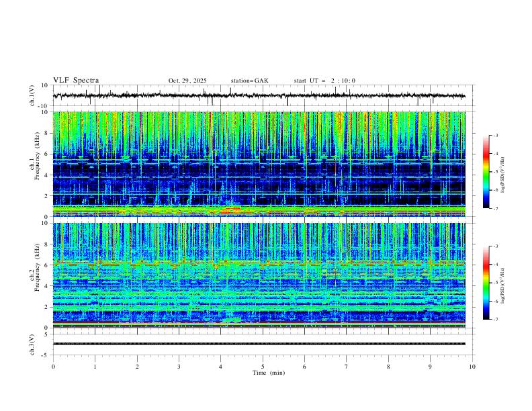
Task: Click the "2" tick on the time axis
Action: pyautogui.click(x=137, y=367)
